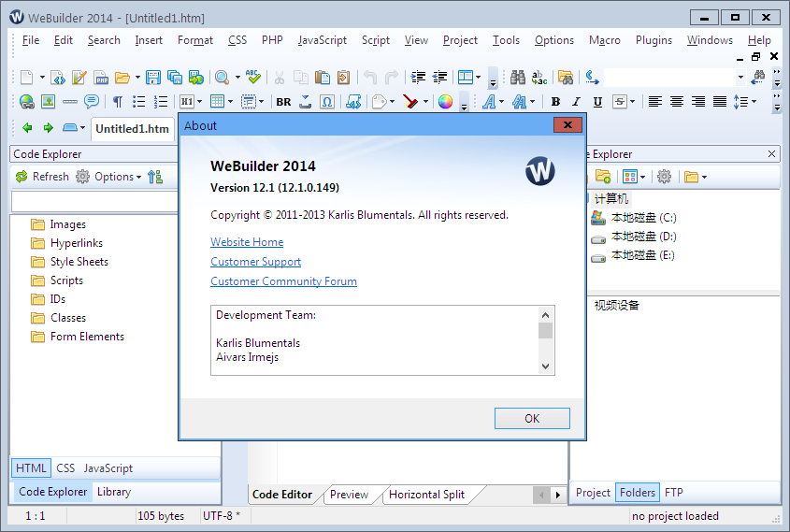Open Find with the binoculars icon
Screen dimensions: 790x532
pos(517,78)
